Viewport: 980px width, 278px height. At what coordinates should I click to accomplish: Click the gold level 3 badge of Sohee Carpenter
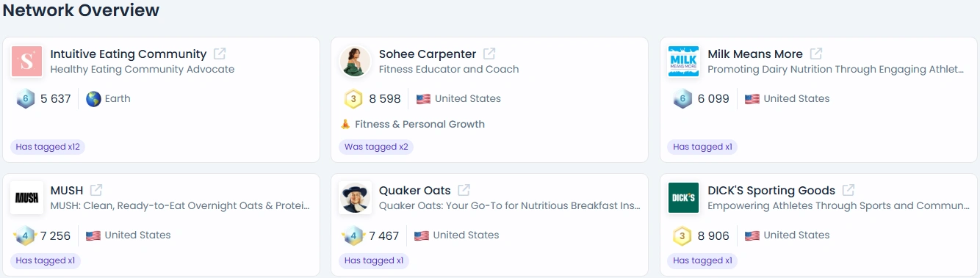click(x=354, y=99)
